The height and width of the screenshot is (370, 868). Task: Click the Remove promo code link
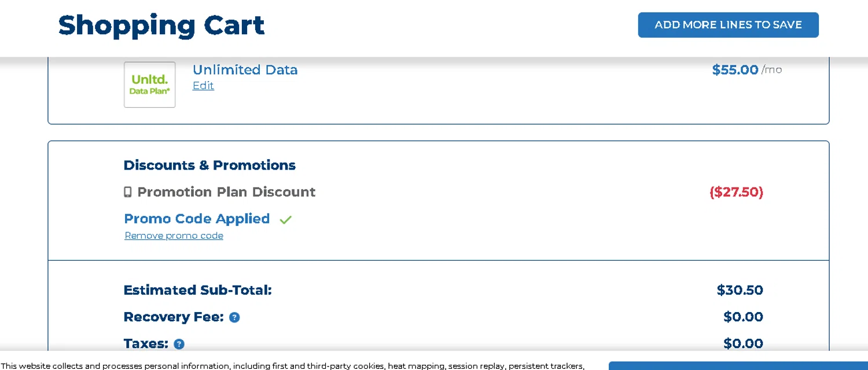tap(174, 236)
